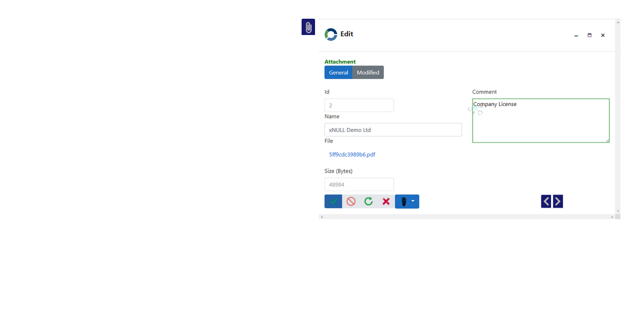Screen dimensions: 644x329
Task: Click the paperclip attachment icon
Action: (308, 27)
